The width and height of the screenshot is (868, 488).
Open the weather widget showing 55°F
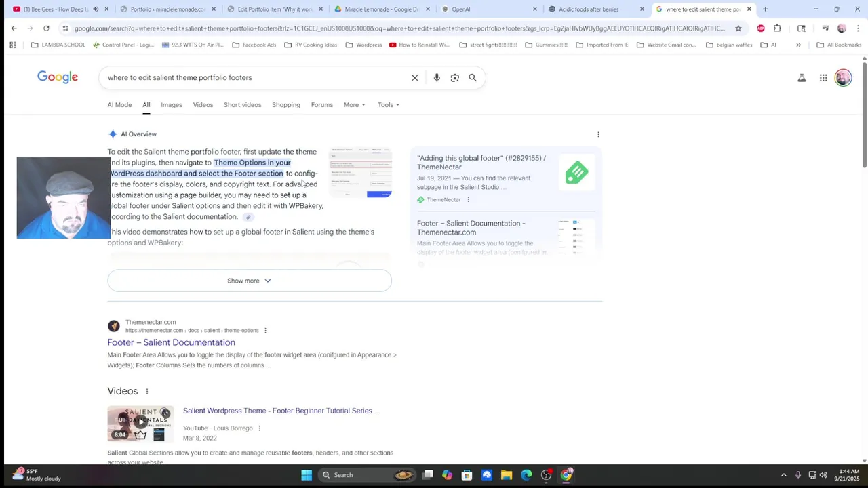(37, 474)
